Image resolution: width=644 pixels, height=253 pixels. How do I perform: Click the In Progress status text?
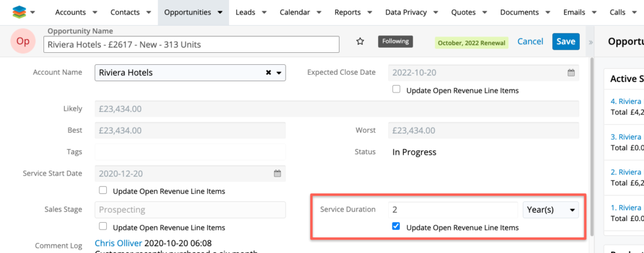point(414,152)
